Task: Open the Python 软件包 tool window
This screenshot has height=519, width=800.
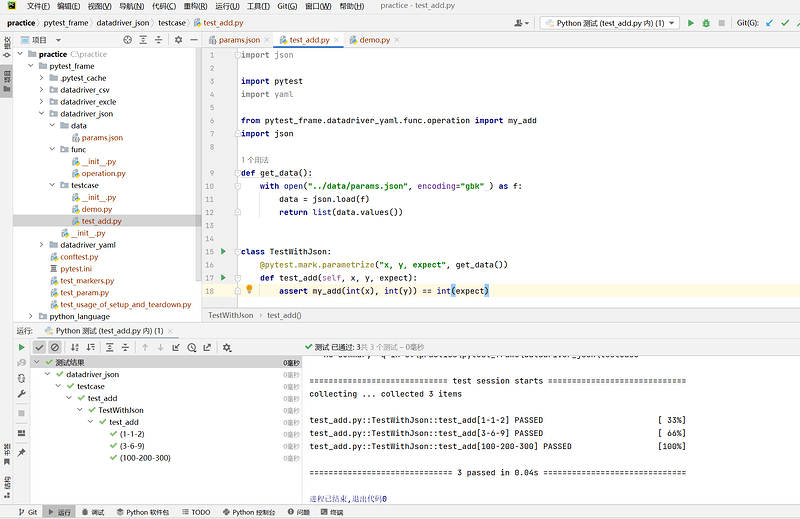Action: pos(142,512)
